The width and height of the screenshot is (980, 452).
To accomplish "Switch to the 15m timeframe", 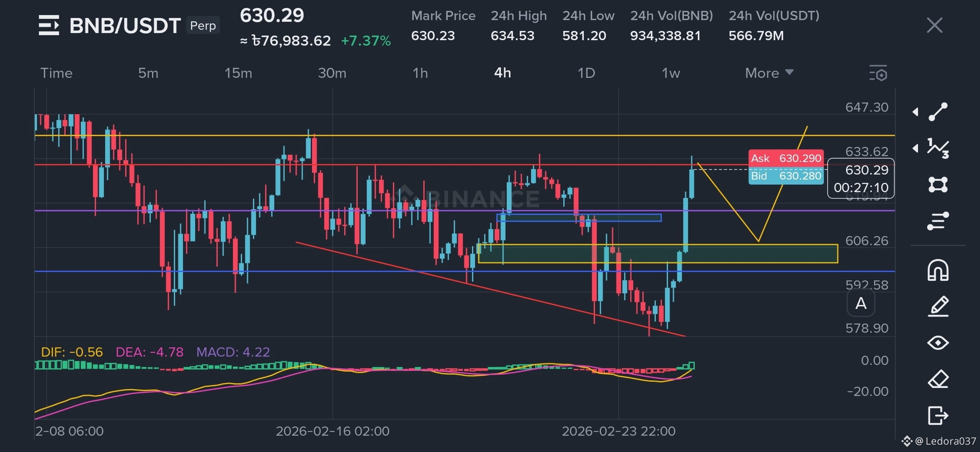I will [x=238, y=73].
